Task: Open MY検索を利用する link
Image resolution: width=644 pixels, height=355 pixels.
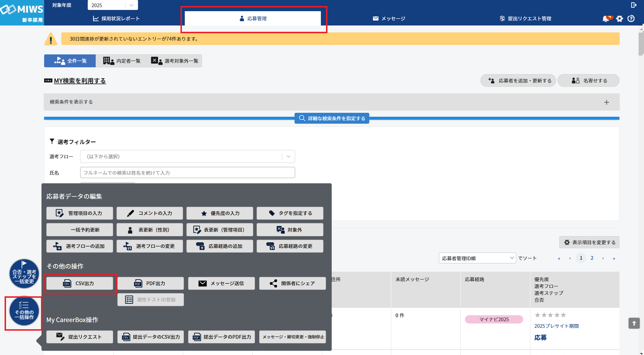Action: click(x=80, y=81)
